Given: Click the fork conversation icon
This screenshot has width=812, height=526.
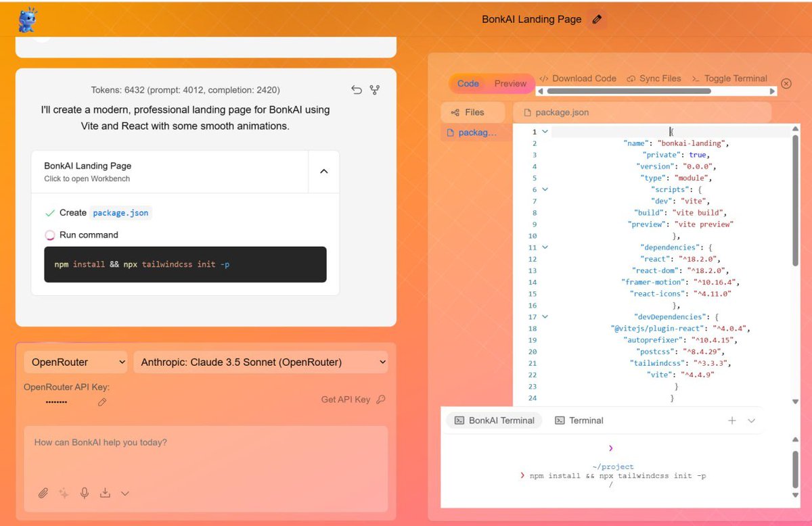Looking at the screenshot, I should click(x=374, y=90).
